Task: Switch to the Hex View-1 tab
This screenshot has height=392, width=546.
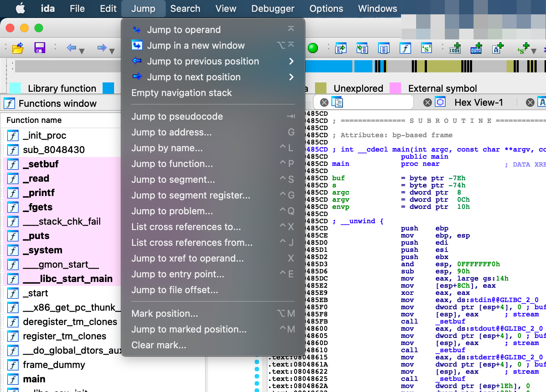Action: point(479,102)
